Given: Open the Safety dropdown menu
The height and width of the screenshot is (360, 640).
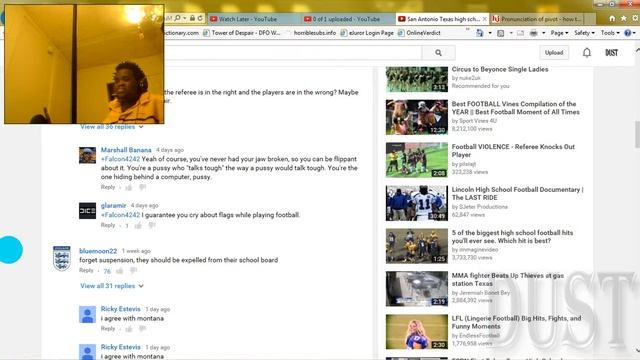Looking at the screenshot, I should click(584, 33).
